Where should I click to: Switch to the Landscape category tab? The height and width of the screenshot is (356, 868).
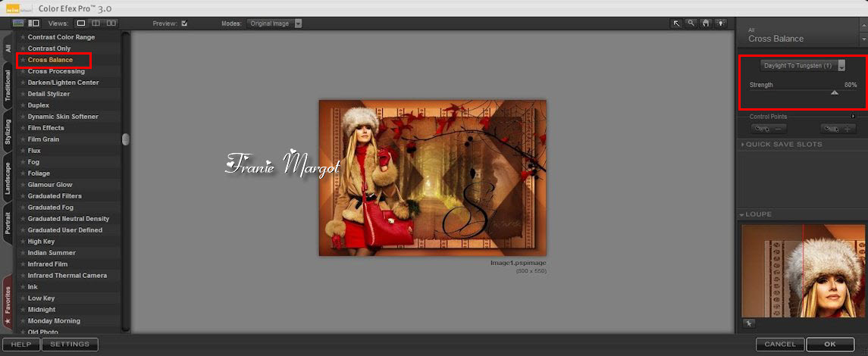pyautogui.click(x=8, y=179)
